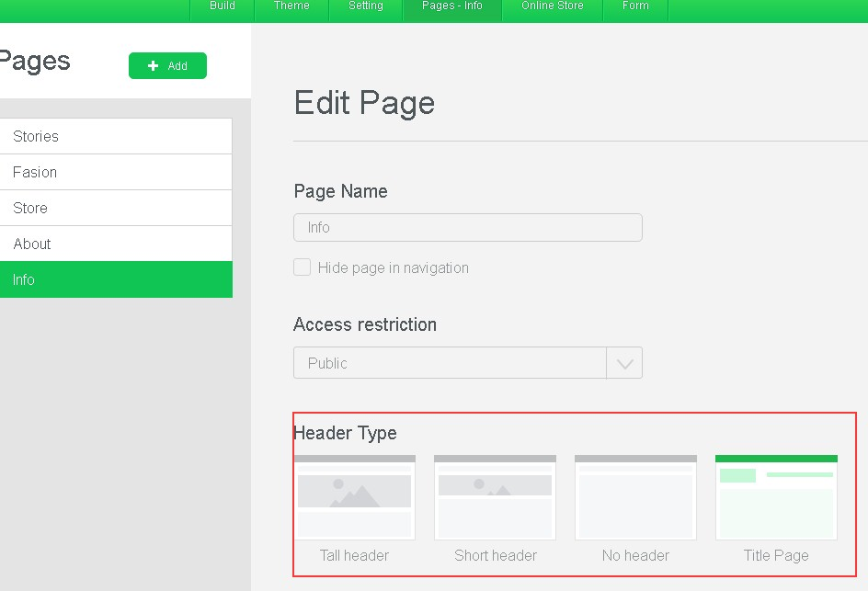Screen dimensions: 868x591
Task: Select the highlighted Info page item
Action: [116, 279]
